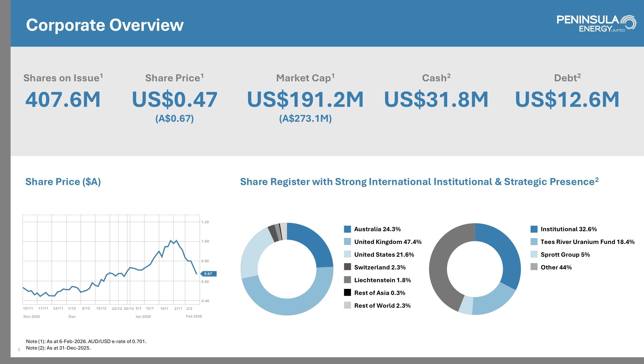Click the Share Price ($A) chart heading
The height and width of the screenshot is (364, 644).
click(x=63, y=182)
